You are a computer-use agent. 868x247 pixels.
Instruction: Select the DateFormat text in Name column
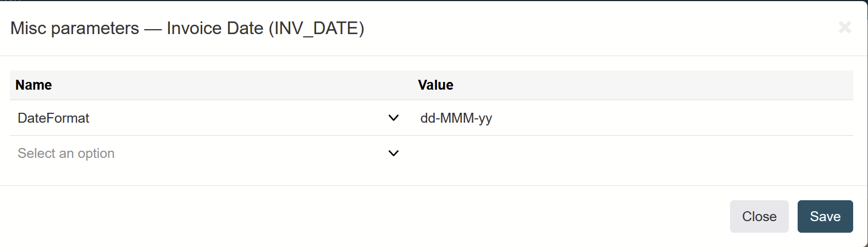tap(53, 118)
